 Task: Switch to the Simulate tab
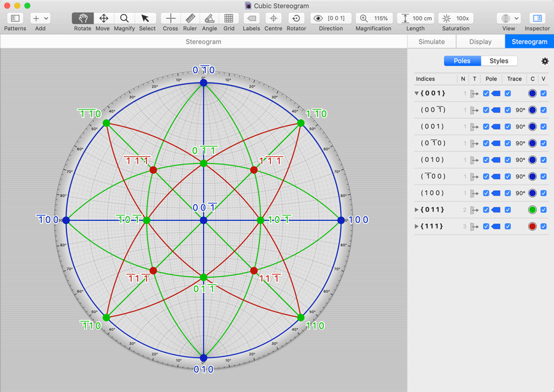pos(432,42)
